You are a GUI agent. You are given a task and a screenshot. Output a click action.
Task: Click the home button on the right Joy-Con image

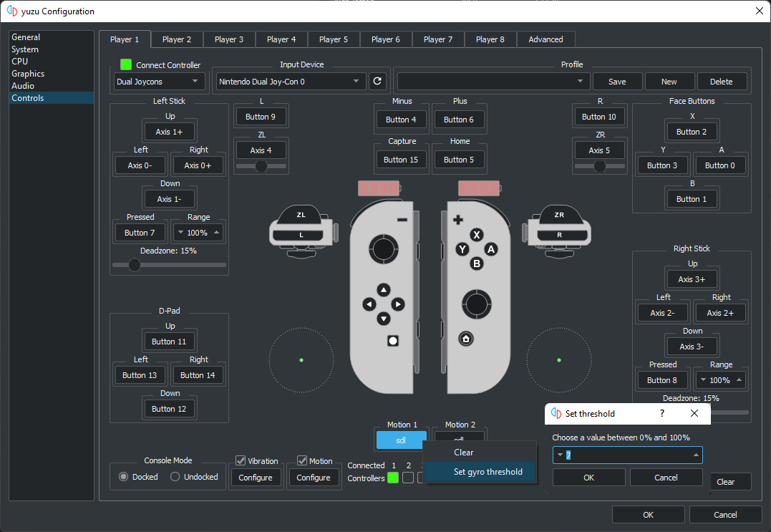coord(466,339)
